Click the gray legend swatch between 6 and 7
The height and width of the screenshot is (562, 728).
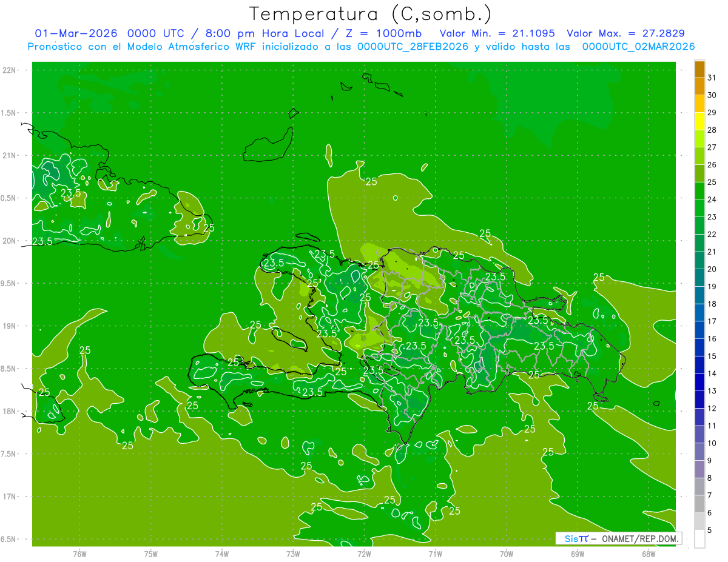[x=699, y=504]
